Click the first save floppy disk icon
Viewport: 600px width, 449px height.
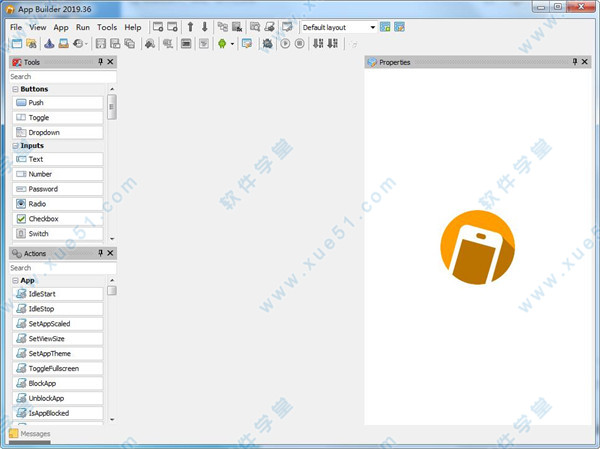click(x=101, y=44)
